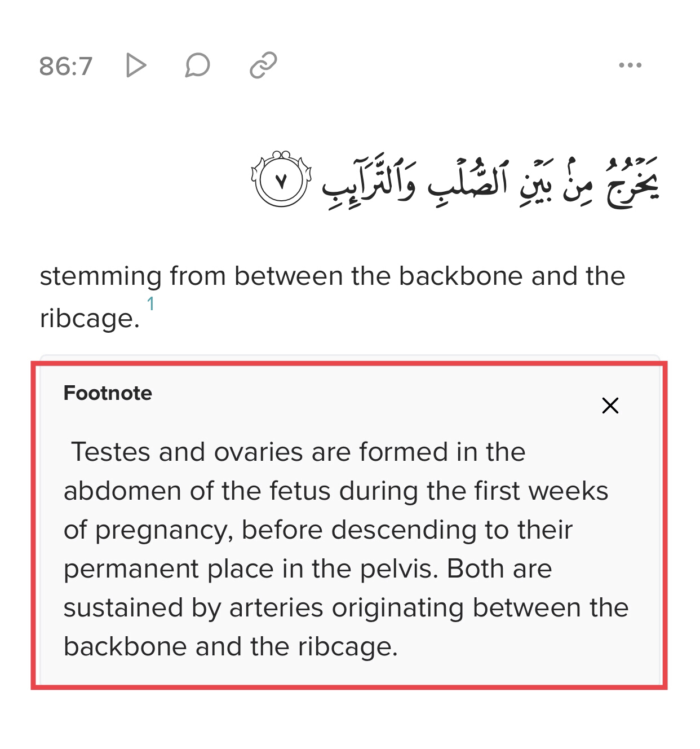Click the bold "Footnote" heading
The height and width of the screenshot is (749, 700).
pyautogui.click(x=108, y=393)
